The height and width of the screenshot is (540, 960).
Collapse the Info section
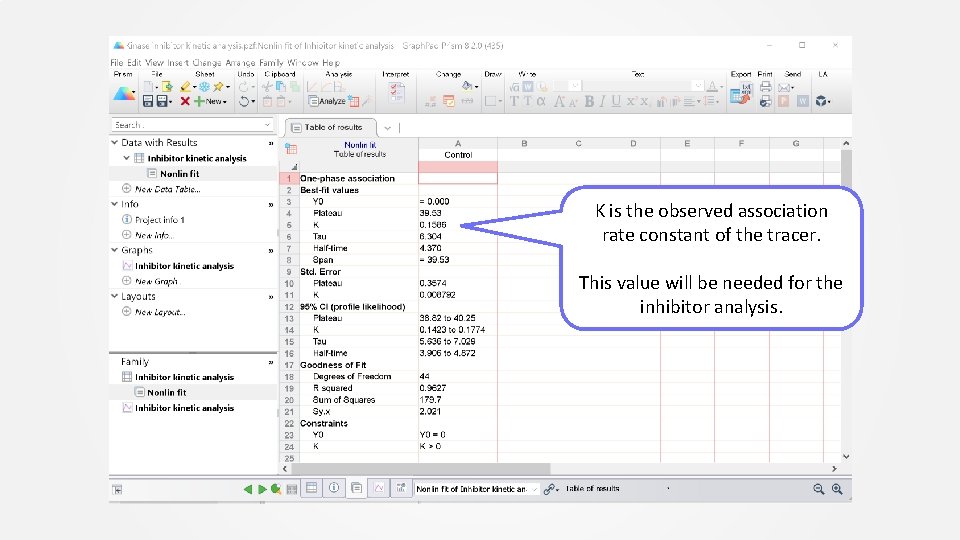click(x=114, y=204)
